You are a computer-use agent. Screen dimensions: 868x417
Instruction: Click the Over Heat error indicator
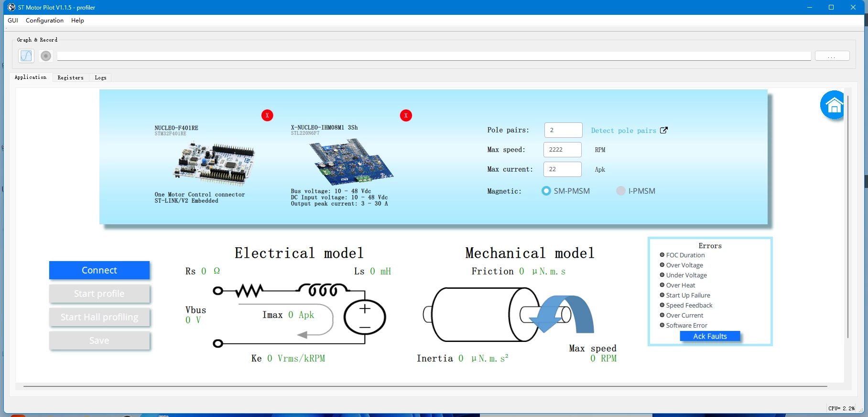(662, 285)
